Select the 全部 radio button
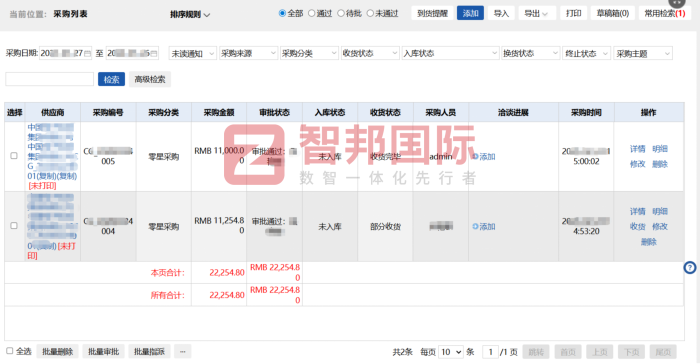700x364 pixels. [x=282, y=13]
